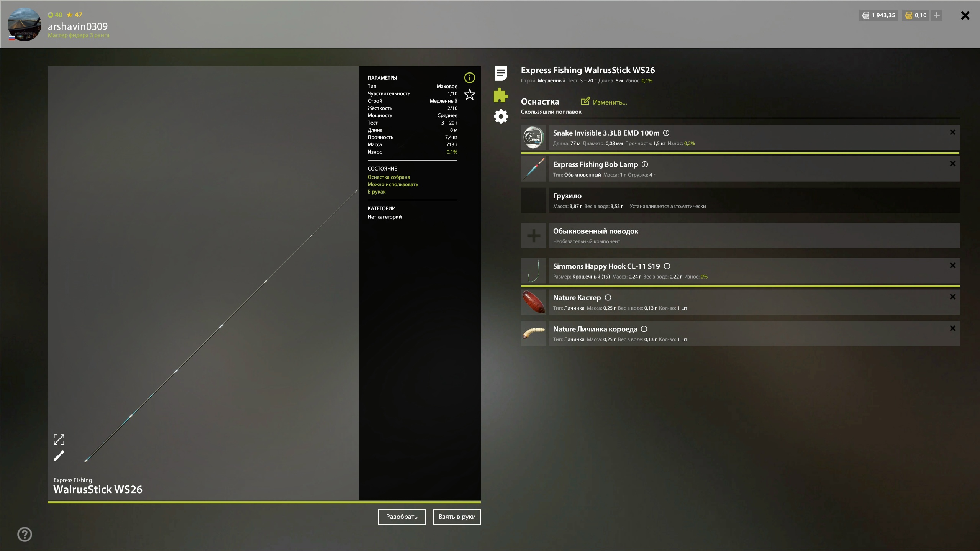The height and width of the screenshot is (551, 980).
Task: Add an Обыкновенный поводок leader
Action: pos(533,236)
